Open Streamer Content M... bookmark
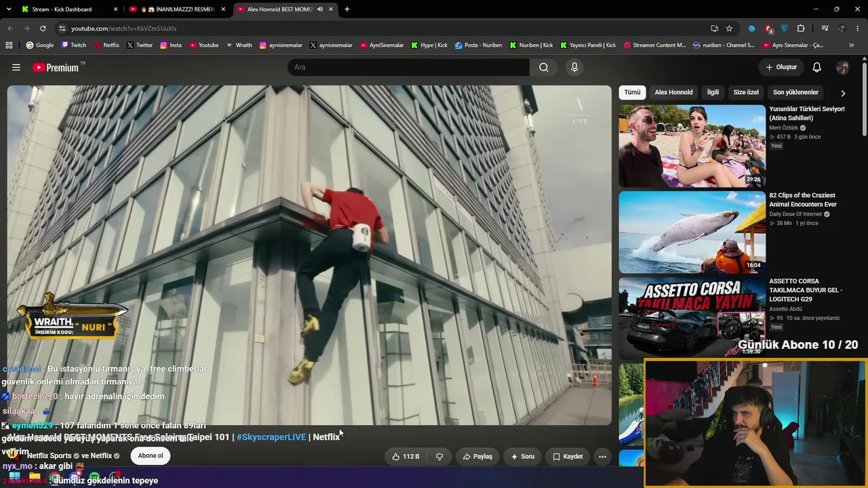The width and height of the screenshot is (868, 488). [x=654, y=45]
